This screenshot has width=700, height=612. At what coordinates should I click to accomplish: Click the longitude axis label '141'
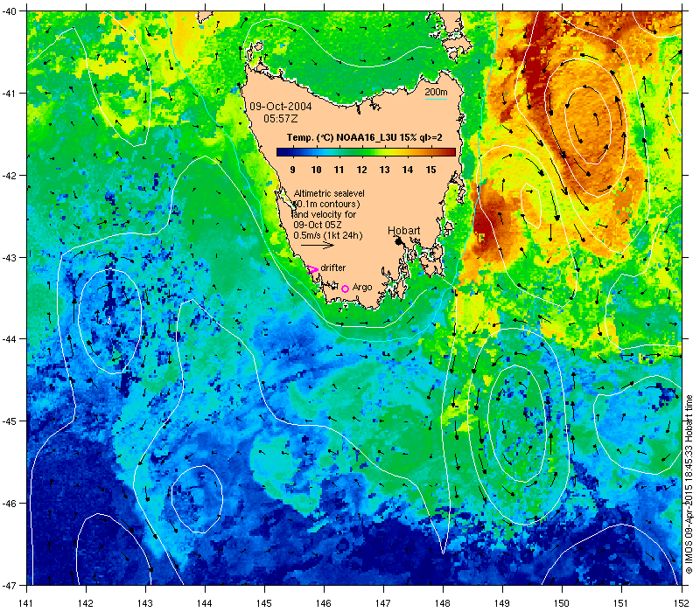pyautogui.click(x=26, y=603)
